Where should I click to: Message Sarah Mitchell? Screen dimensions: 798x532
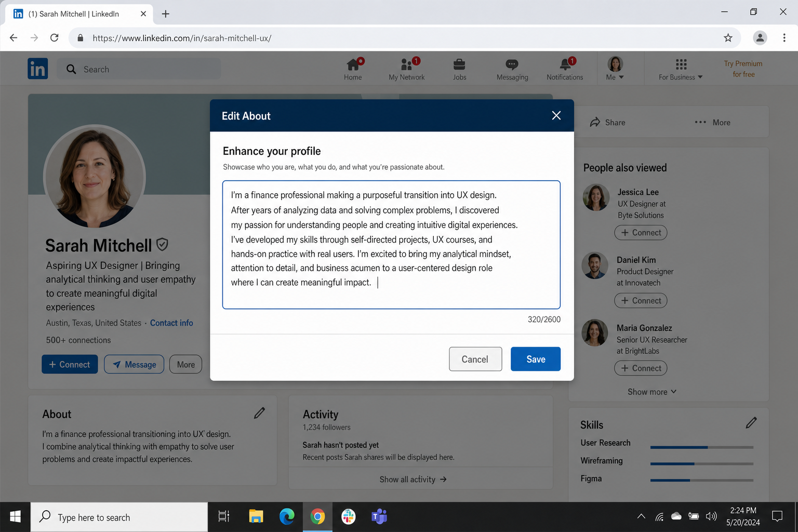point(134,365)
